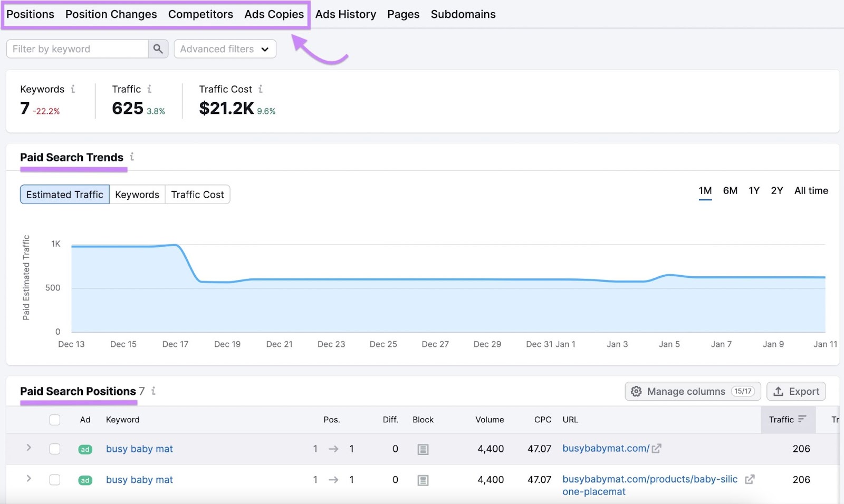Viewport: 844px width, 504px height.
Task: Open the block ad copy icon on first row
Action: point(423,449)
